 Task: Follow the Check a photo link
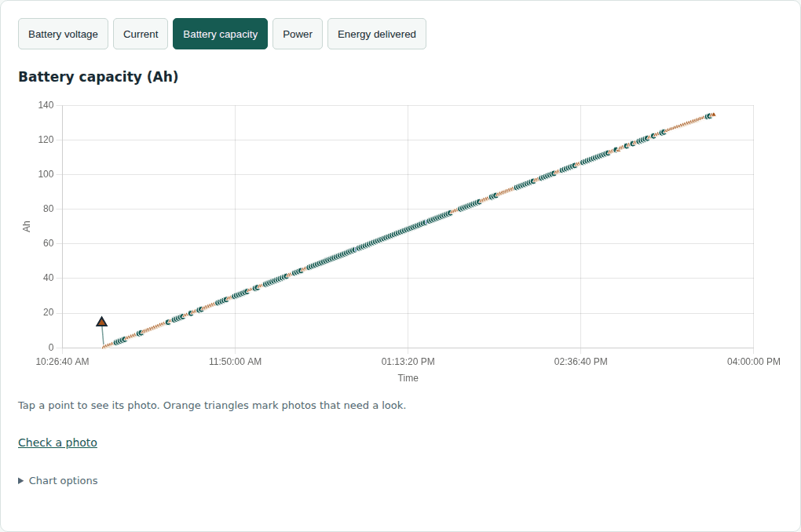click(58, 443)
